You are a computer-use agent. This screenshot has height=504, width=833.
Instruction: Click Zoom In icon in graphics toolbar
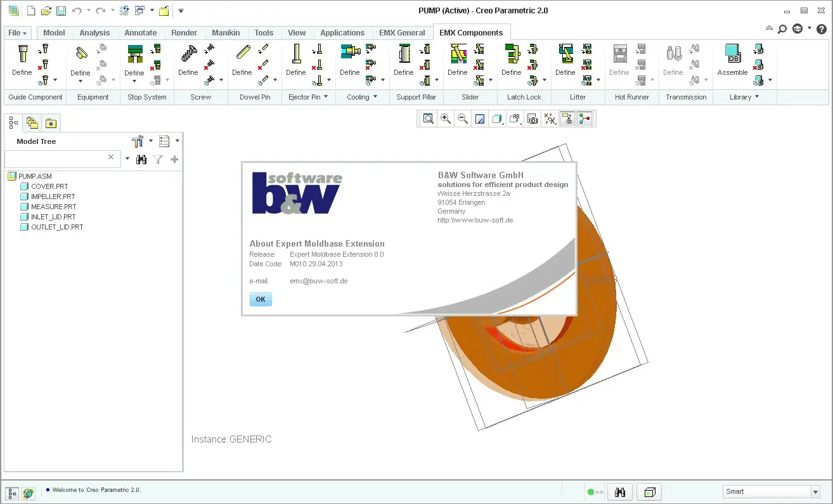[x=446, y=119]
